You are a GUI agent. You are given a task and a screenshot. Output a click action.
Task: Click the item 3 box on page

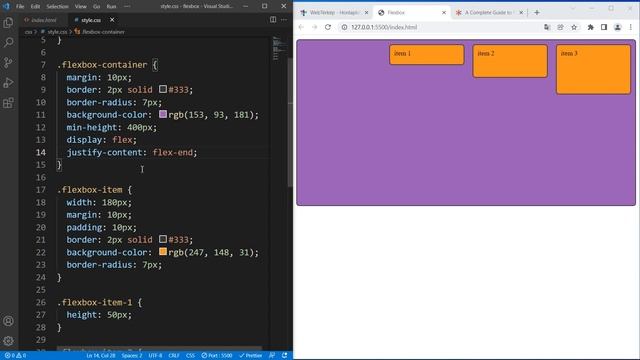click(x=593, y=69)
